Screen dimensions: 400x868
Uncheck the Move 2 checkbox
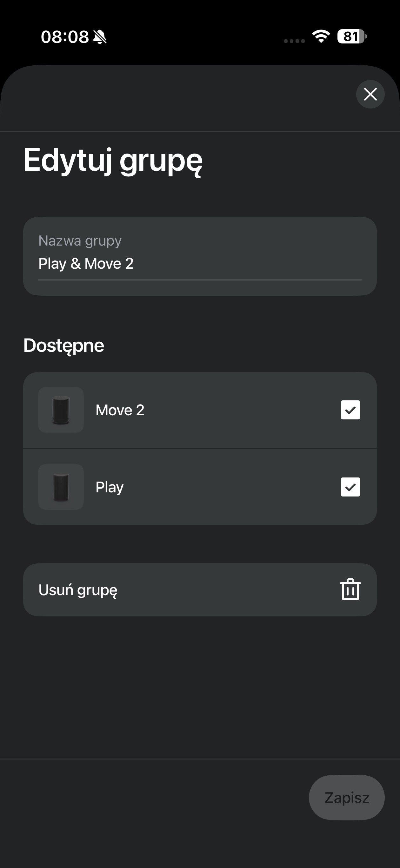tap(350, 410)
